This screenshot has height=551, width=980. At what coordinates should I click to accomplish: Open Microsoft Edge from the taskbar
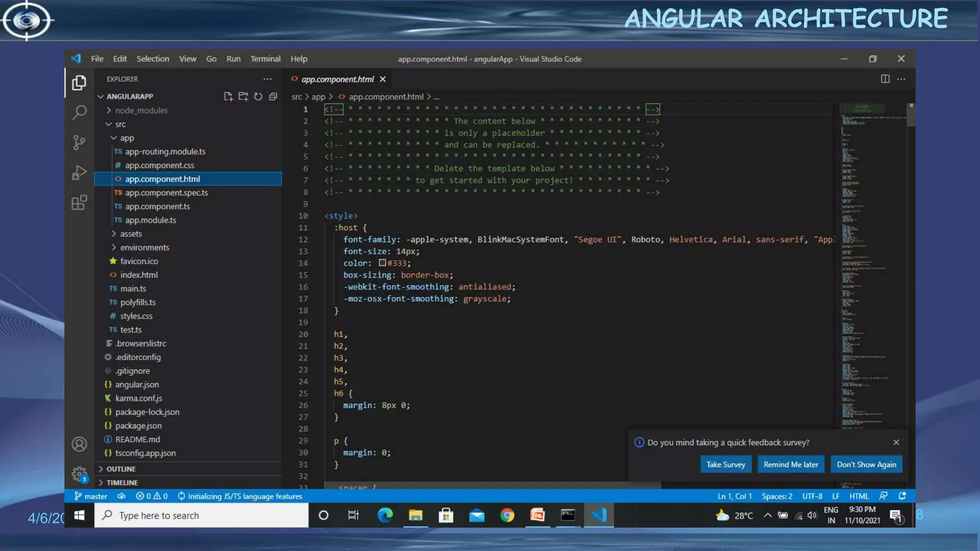click(385, 515)
